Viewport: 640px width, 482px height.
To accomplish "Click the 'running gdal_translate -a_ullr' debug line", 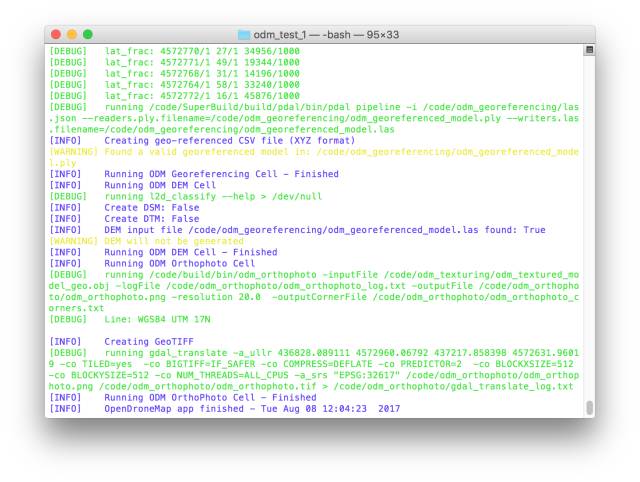I will click(x=314, y=353).
